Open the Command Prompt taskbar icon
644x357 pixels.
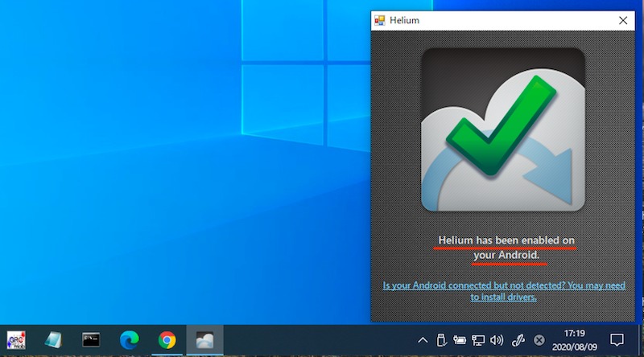click(x=91, y=339)
